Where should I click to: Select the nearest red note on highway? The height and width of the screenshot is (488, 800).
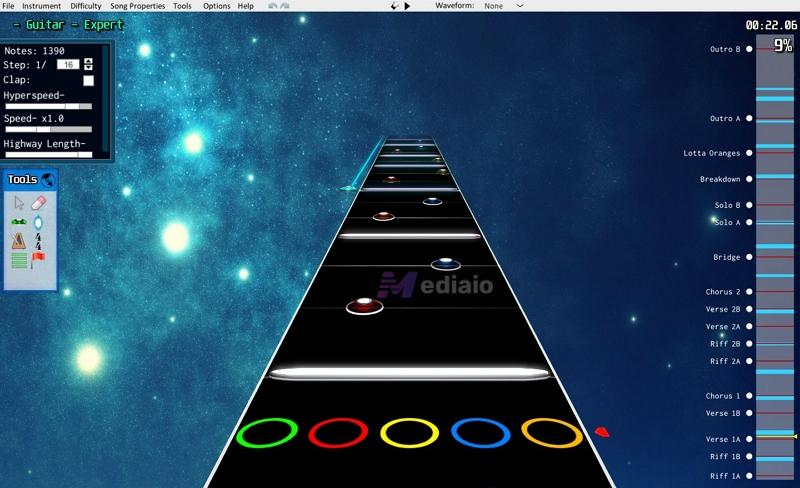point(364,306)
